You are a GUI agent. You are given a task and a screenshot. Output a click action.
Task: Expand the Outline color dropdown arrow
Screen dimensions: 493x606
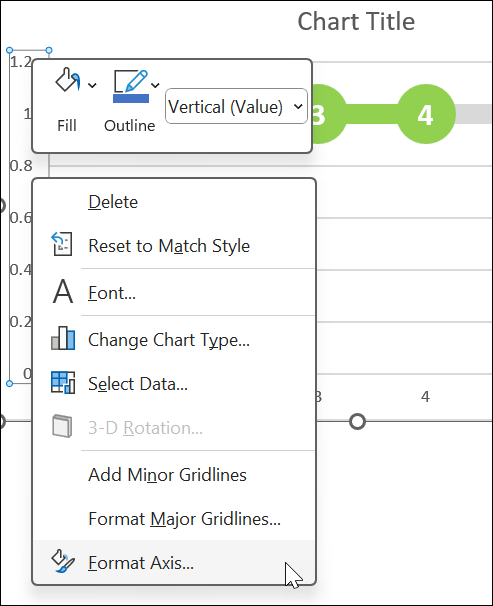(155, 85)
